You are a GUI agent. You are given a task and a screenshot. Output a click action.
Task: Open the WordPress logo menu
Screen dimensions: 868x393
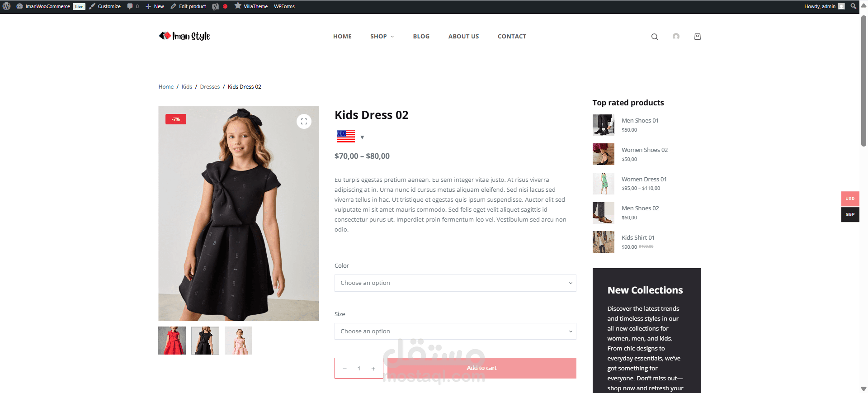(x=7, y=6)
